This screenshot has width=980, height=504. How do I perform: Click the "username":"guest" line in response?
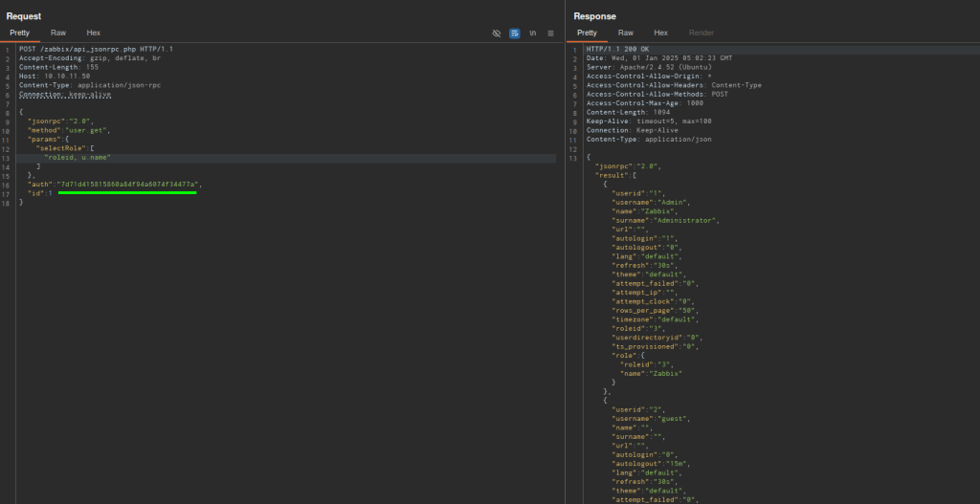[x=648, y=418]
